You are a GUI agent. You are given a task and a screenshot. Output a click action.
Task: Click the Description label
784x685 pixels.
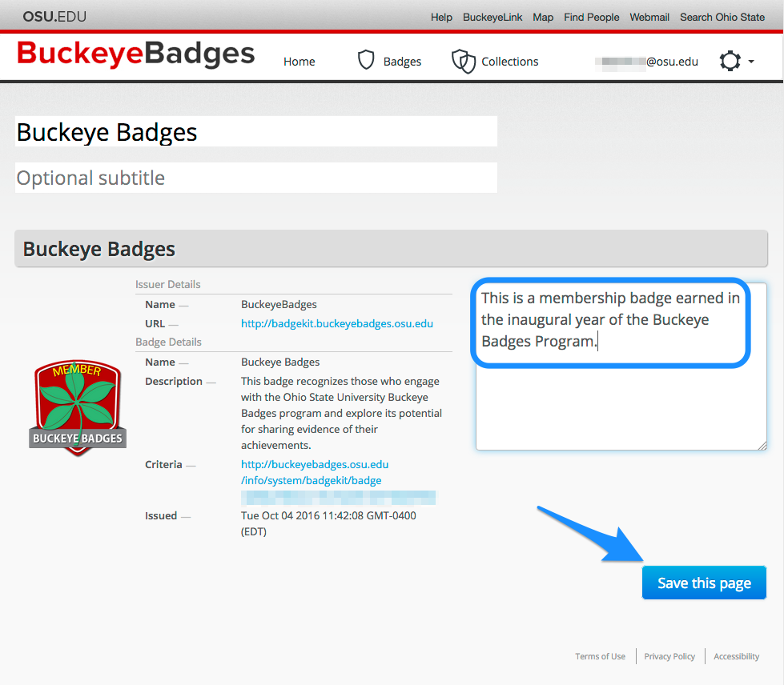174,381
